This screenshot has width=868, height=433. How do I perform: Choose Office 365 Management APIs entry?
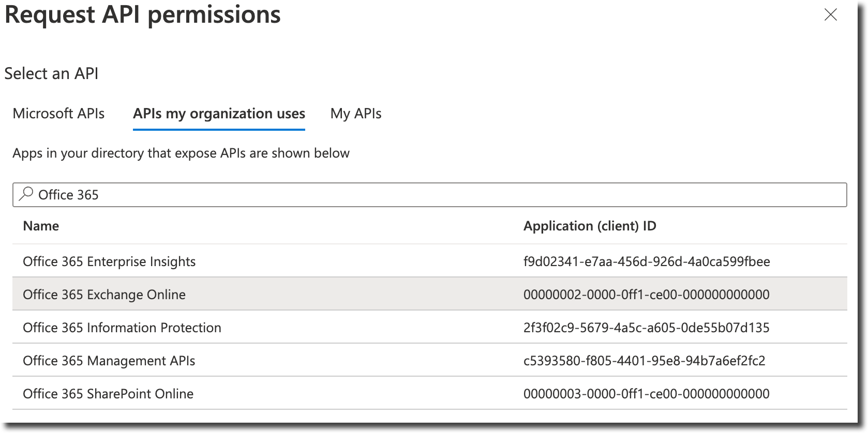109,361
